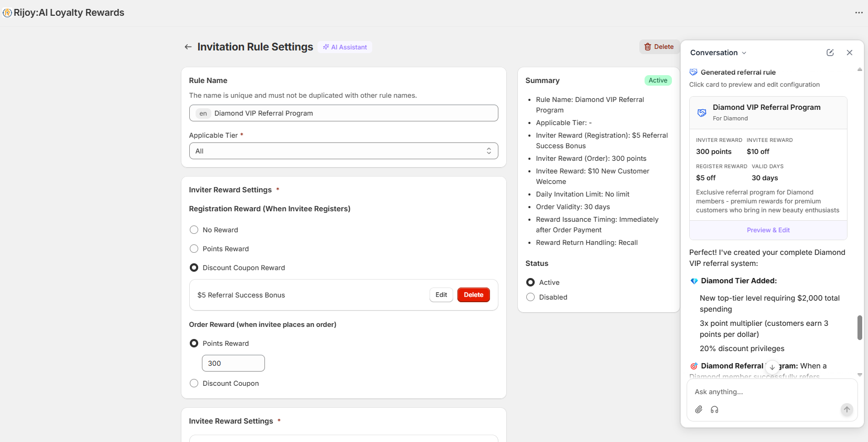Click the paperclip attachment icon
This screenshot has width=868, height=442.
pyautogui.click(x=699, y=409)
